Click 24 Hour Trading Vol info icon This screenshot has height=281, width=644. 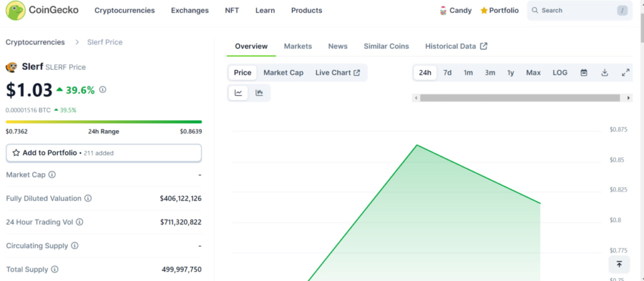pos(80,222)
